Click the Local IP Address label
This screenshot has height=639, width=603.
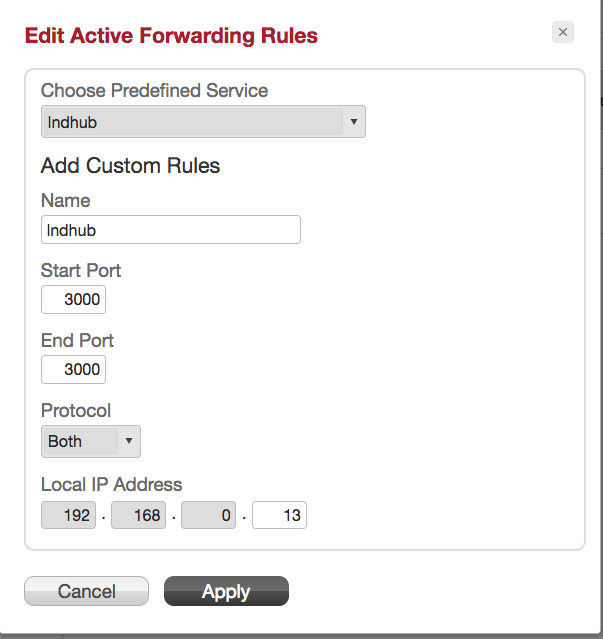click(x=111, y=484)
